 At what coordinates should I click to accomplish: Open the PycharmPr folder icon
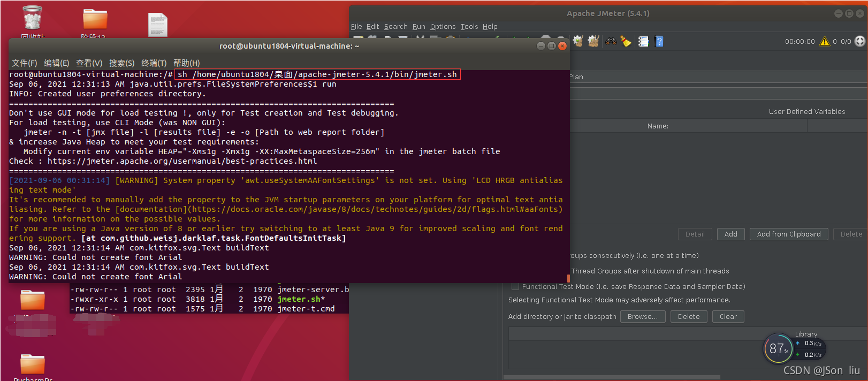point(33,364)
